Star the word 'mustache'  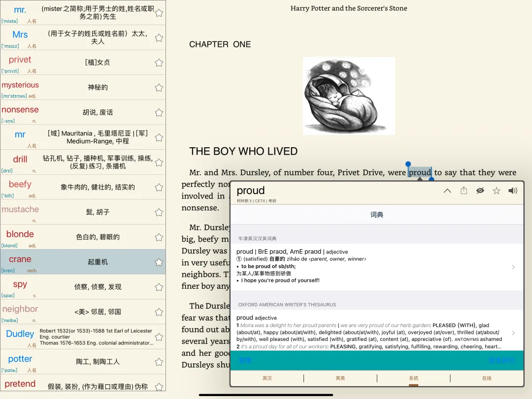pyautogui.click(x=159, y=212)
